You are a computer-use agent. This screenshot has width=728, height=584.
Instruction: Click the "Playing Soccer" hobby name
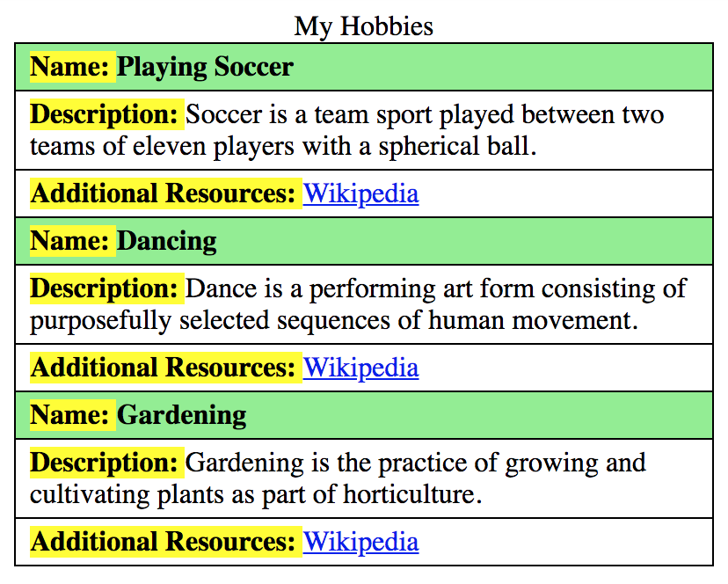tap(205, 67)
